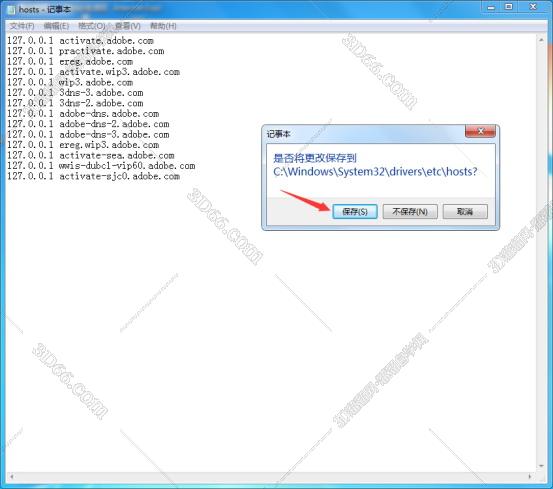Click the vertical scrollbar down arrow
This screenshot has height=489, width=553.
coord(541,466)
